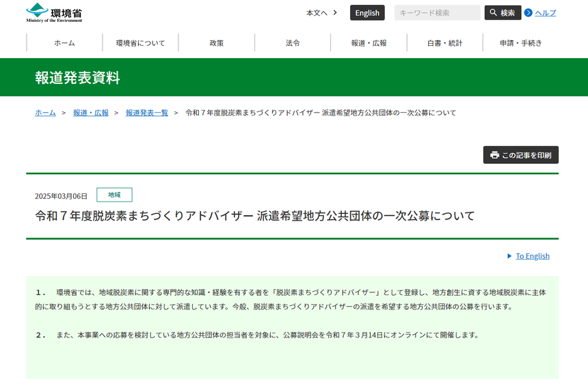Open the 白書・統計 navigation menu
588x390 pixels.
click(444, 43)
